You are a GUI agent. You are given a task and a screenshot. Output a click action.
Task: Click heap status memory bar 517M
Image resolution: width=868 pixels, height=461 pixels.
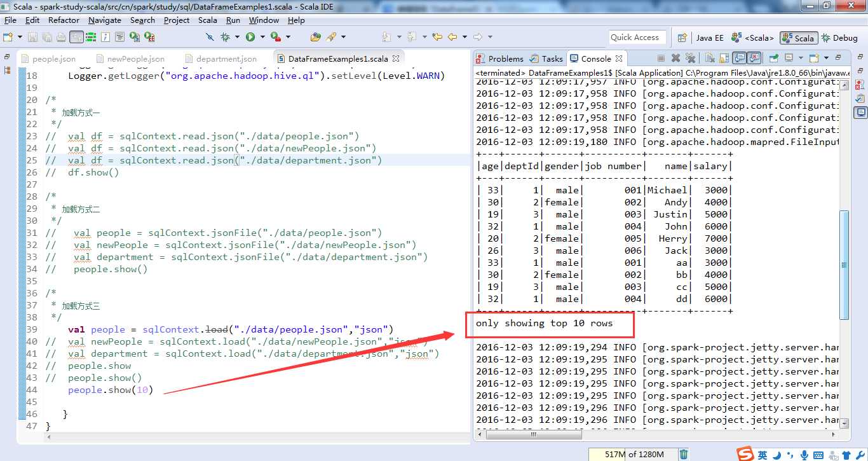[632, 454]
